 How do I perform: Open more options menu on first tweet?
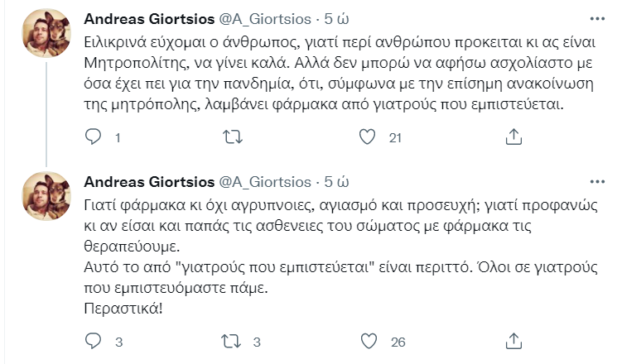(595, 18)
